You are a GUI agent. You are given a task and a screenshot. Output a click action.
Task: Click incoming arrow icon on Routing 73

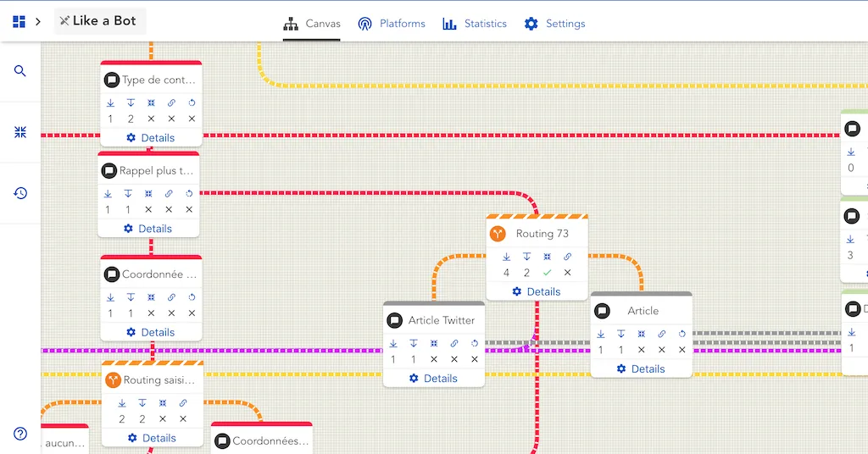(506, 257)
